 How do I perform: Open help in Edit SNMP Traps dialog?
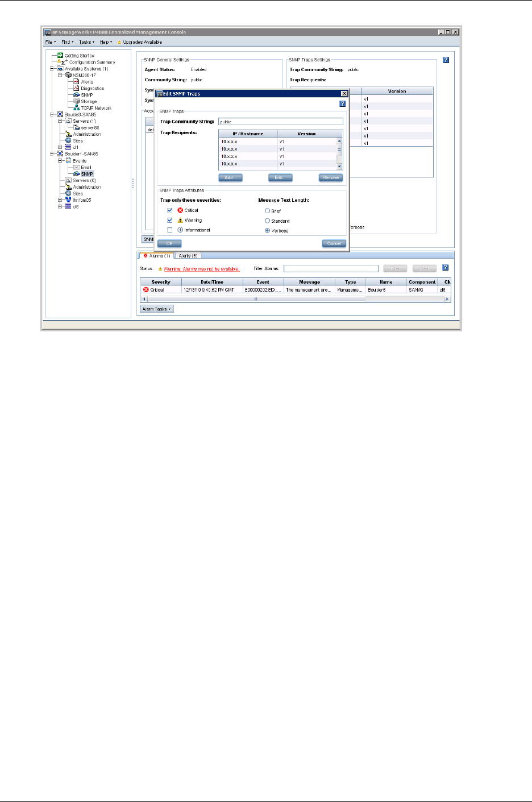click(342, 104)
